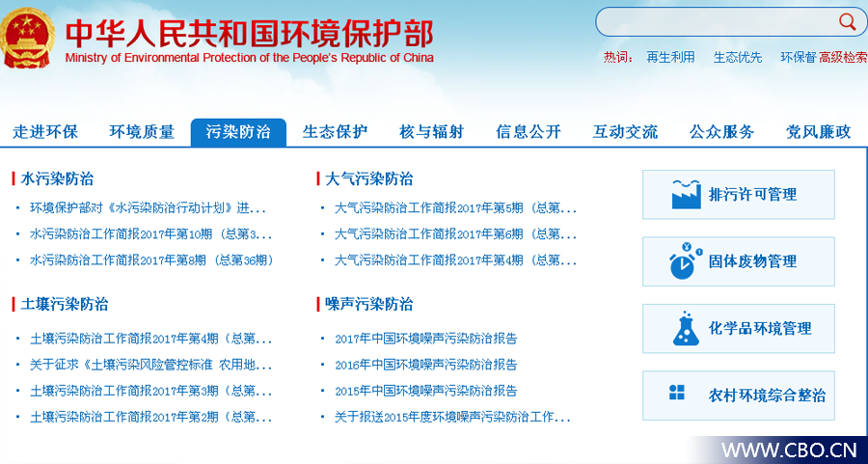
Task: Click the 化学品环境管理 button label
Action: pyautogui.click(x=760, y=328)
